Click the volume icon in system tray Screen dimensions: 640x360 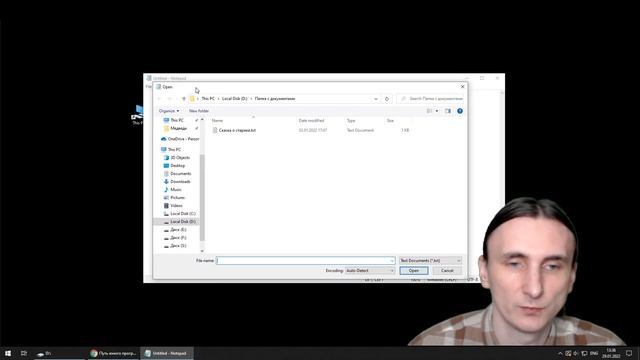click(x=576, y=353)
